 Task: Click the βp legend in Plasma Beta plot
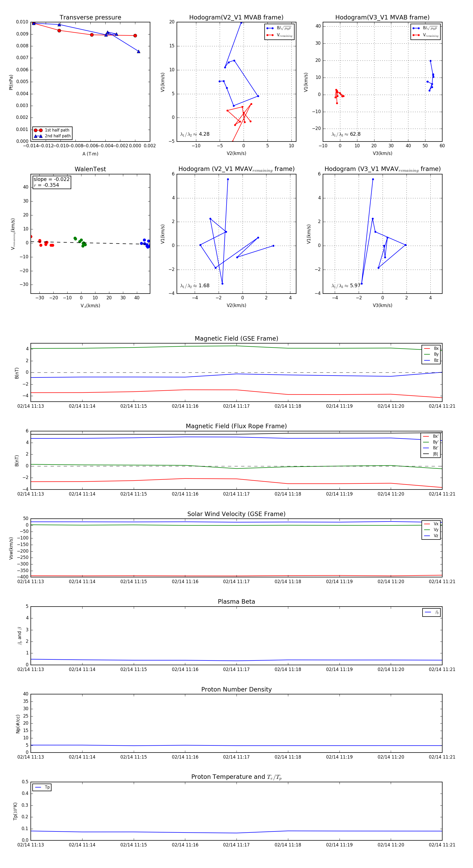click(x=431, y=612)
